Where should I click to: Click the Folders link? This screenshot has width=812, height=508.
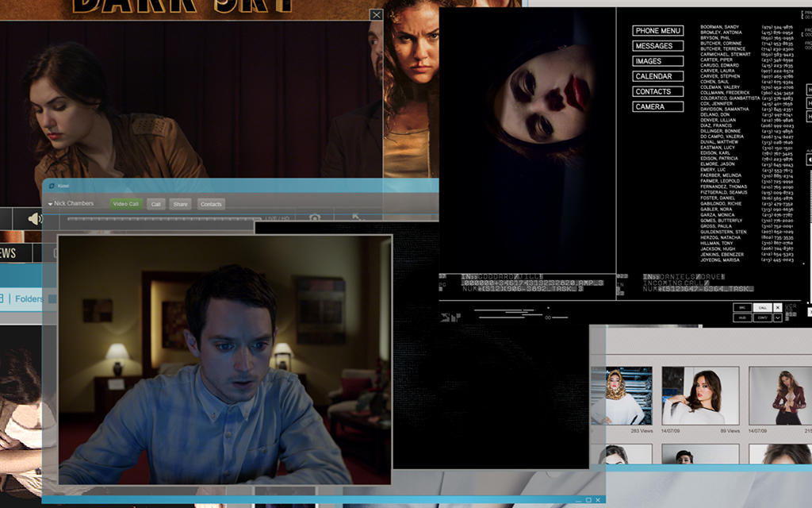click(29, 299)
